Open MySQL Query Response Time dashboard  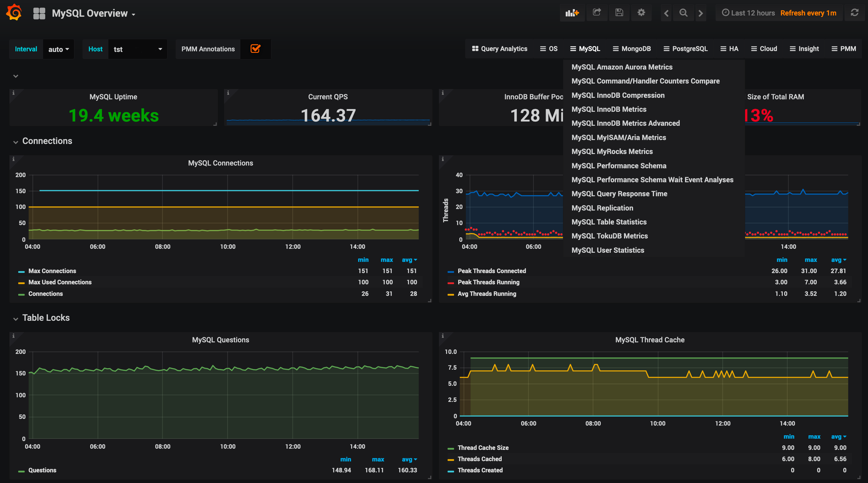(619, 194)
